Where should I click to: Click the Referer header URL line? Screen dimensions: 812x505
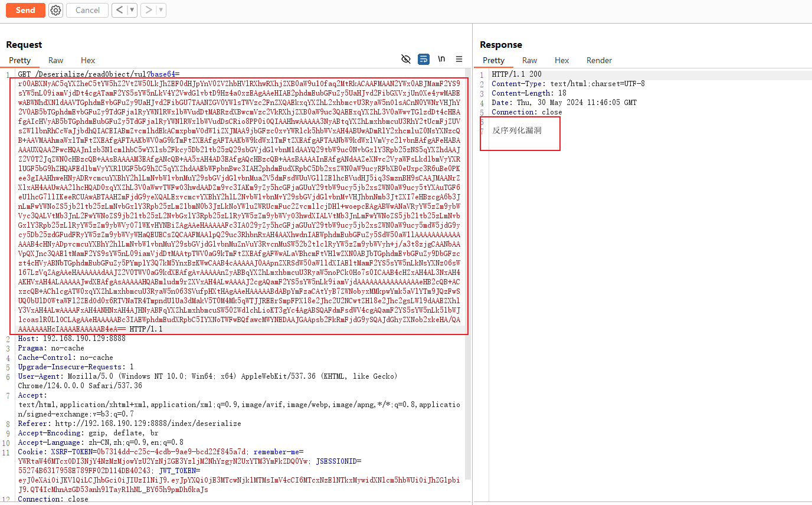tap(129, 424)
